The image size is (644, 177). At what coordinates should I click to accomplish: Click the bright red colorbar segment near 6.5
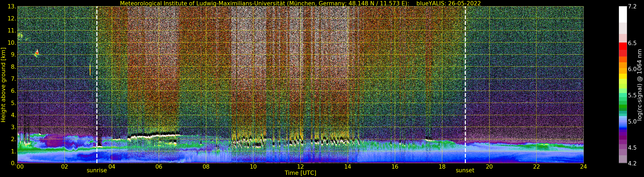(x=623, y=46)
